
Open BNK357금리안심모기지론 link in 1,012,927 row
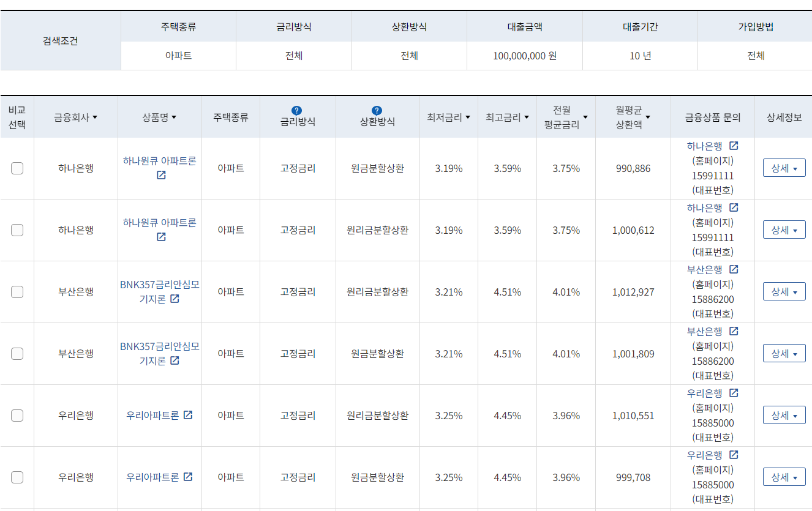[160, 292]
